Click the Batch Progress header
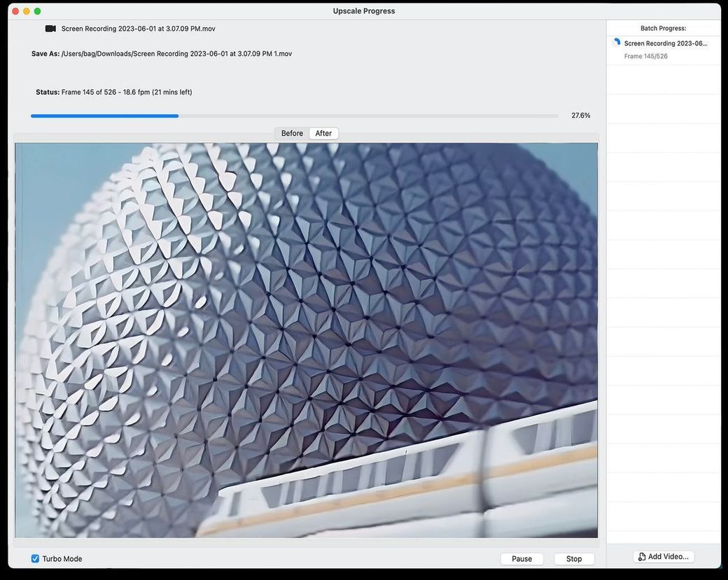This screenshot has width=728, height=580. [x=663, y=28]
